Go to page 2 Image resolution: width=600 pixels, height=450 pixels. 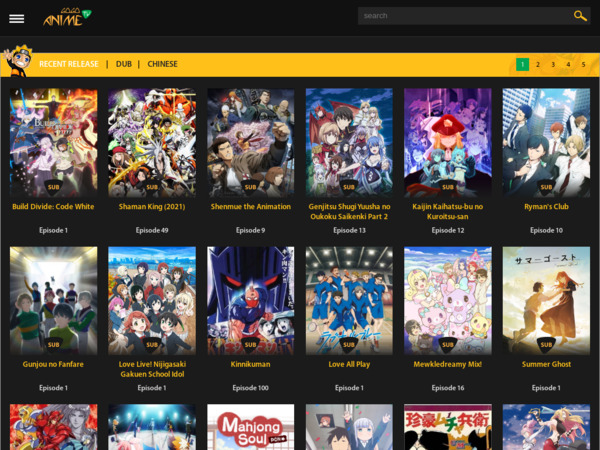[x=538, y=64]
